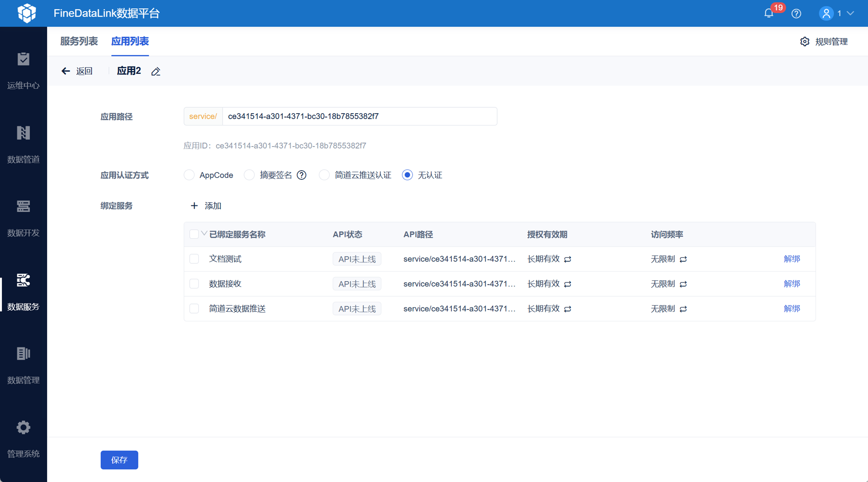Click the 返回 text link
This screenshot has height=482, width=868.
[x=85, y=71]
